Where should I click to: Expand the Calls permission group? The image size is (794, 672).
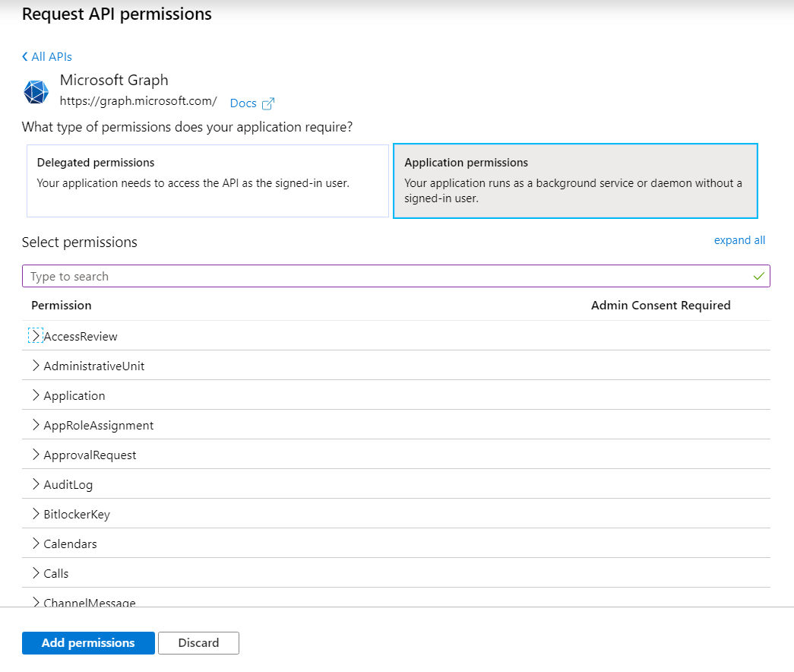pos(36,573)
